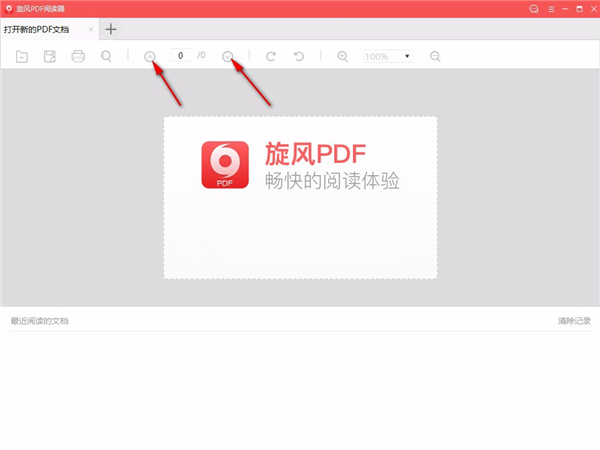Minimize the PDF reader window
Viewport: 600px width, 450px height.
coord(565,9)
